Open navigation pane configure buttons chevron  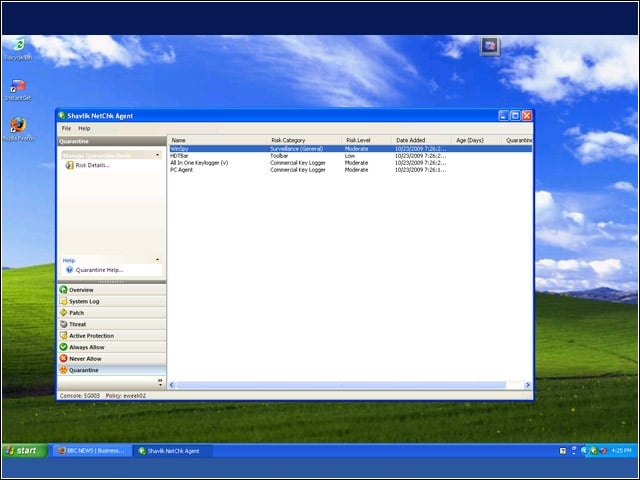160,382
